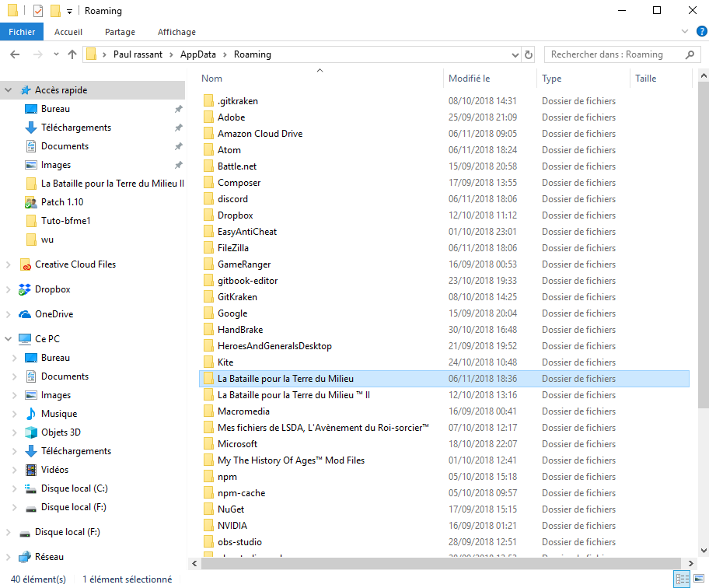Click the Dropbox icon in navigation pane
The image size is (709, 588).
pos(25,289)
